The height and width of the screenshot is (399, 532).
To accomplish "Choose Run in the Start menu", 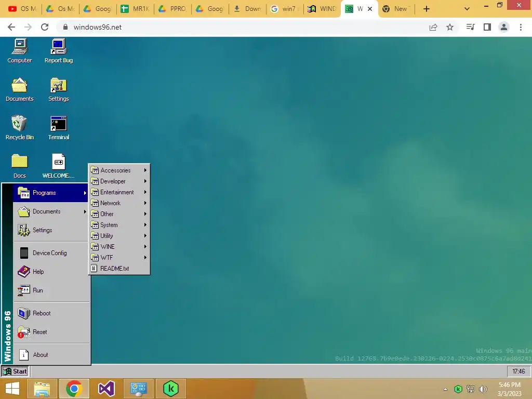I will (50, 290).
